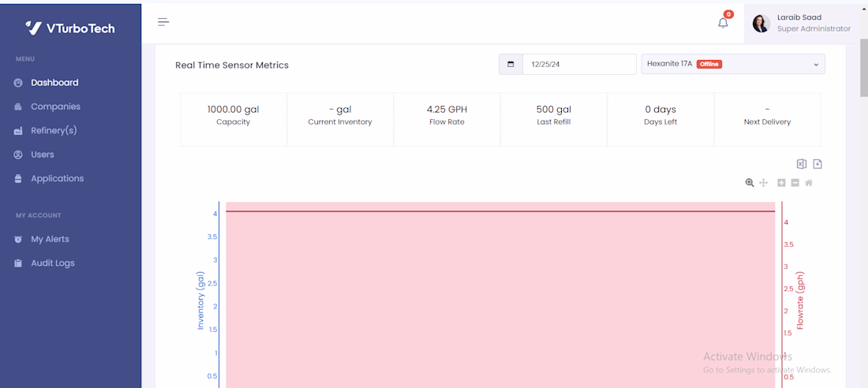Click the VTurboTech logo
Image resolution: width=868 pixels, height=388 pixels.
click(70, 28)
